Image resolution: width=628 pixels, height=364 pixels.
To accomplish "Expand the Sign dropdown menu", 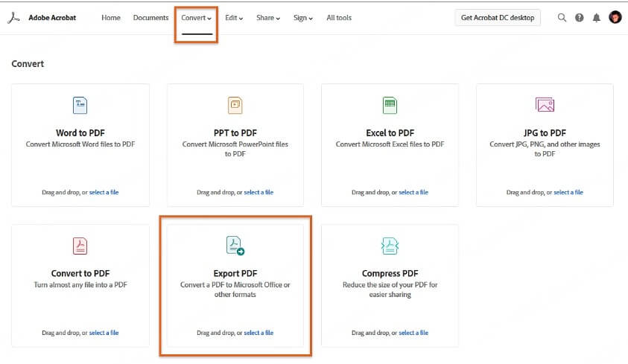I will [x=303, y=18].
